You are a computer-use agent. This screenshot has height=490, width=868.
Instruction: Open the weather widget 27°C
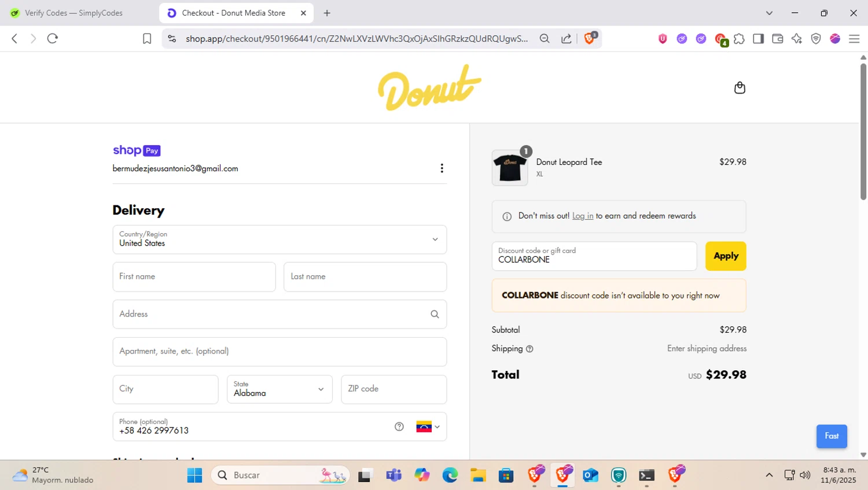pyautogui.click(x=53, y=475)
